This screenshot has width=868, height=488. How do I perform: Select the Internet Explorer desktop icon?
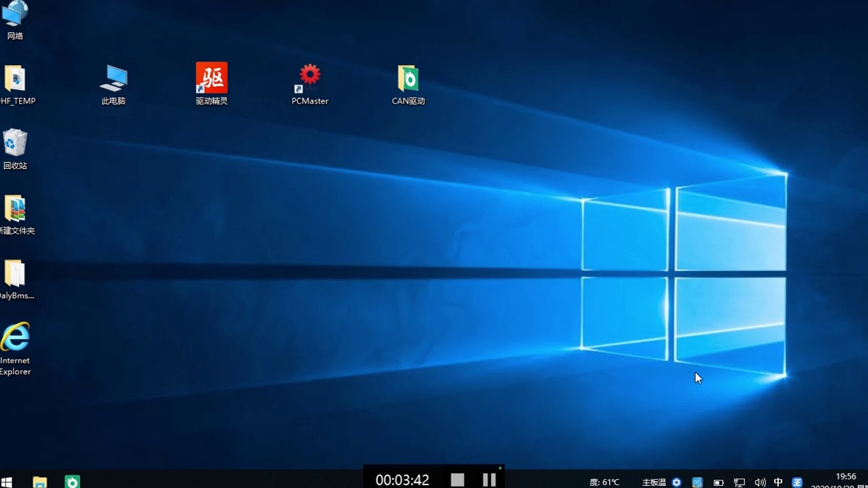15,349
